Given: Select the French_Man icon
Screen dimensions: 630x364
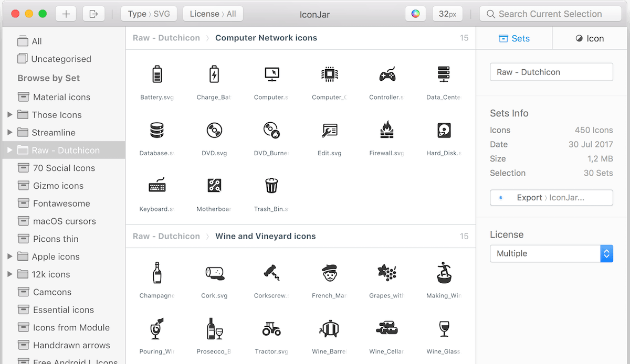Looking at the screenshot, I should pos(329,273).
